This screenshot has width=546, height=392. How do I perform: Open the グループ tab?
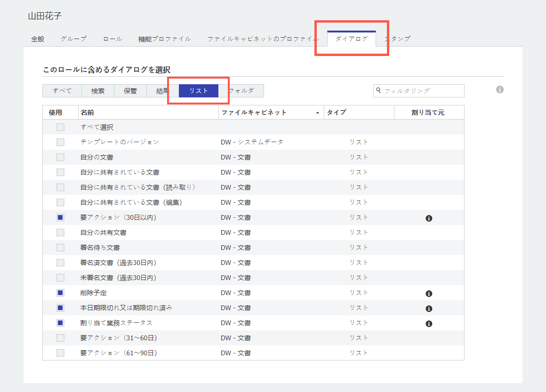(73, 39)
